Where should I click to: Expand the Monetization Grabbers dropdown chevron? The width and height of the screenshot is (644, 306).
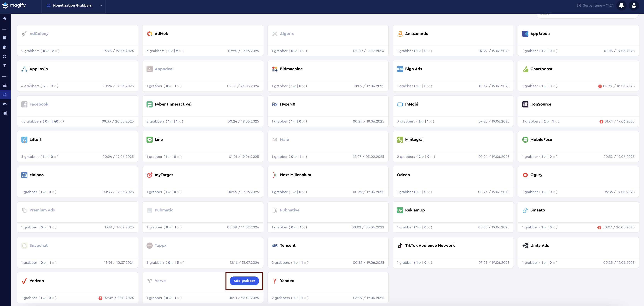(101, 5)
